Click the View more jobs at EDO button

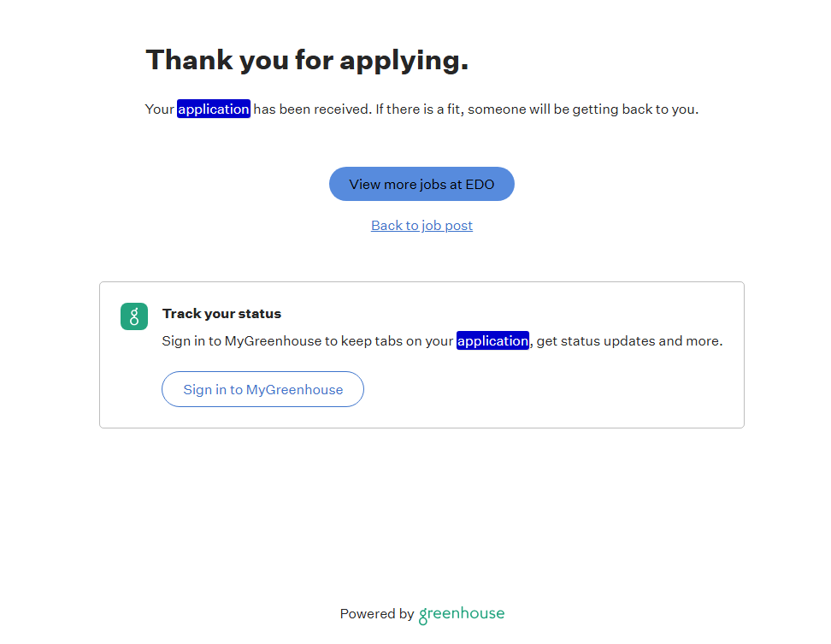[421, 184]
